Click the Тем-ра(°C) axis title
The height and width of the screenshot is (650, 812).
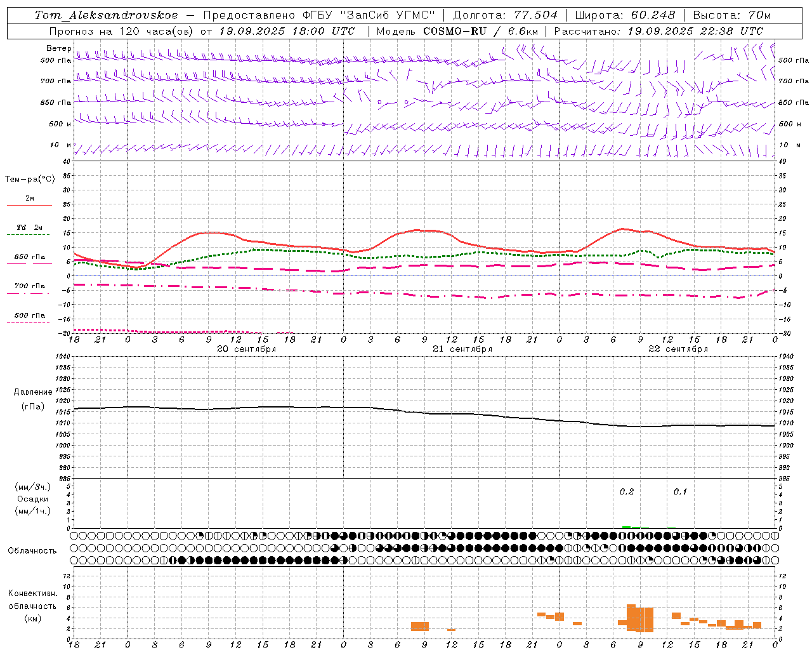[30, 180]
